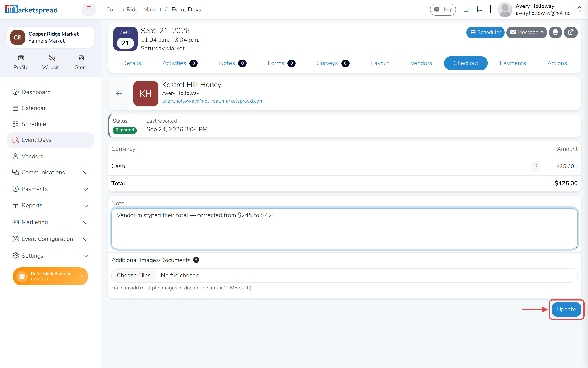Switch to the Activities tab

click(180, 63)
